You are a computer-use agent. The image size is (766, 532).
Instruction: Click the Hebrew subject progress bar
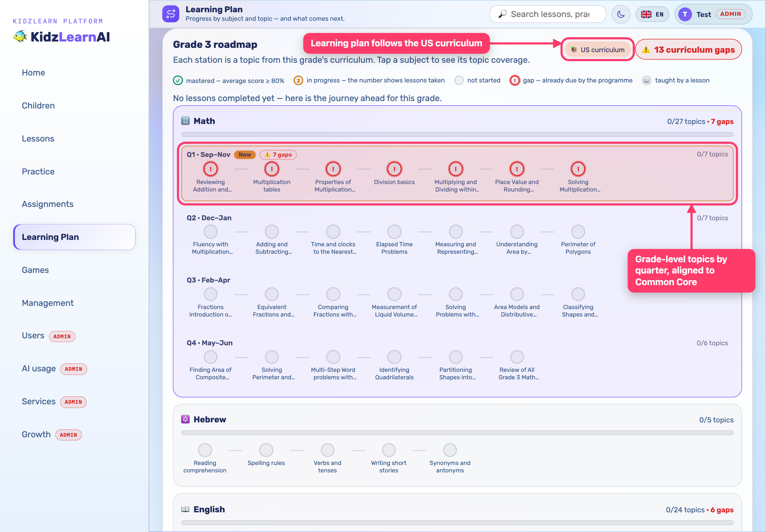(x=457, y=433)
